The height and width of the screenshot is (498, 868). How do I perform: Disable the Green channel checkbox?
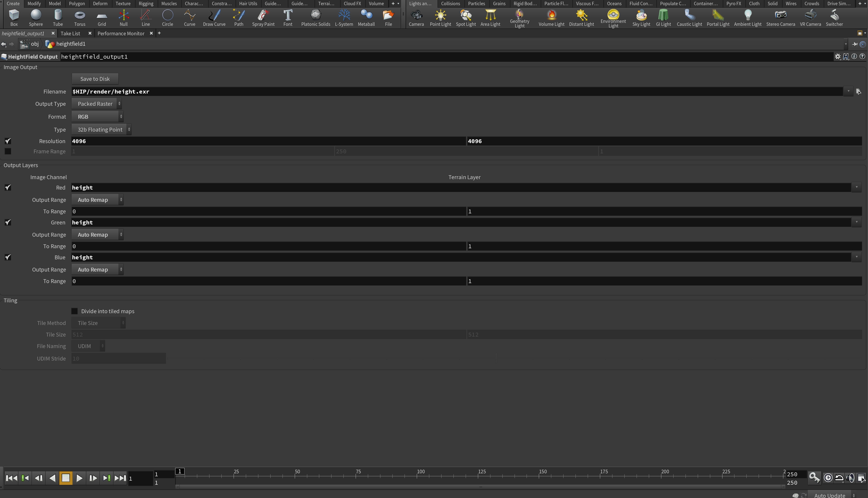click(x=8, y=222)
